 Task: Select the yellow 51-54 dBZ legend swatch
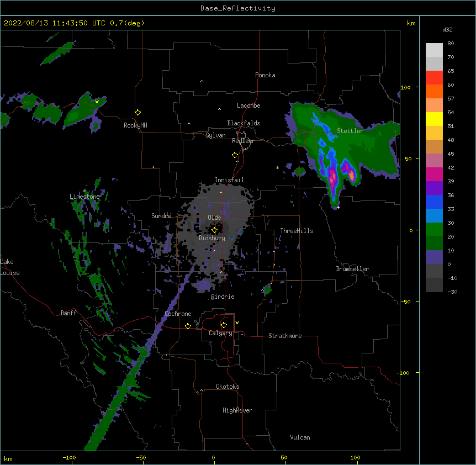click(434, 119)
